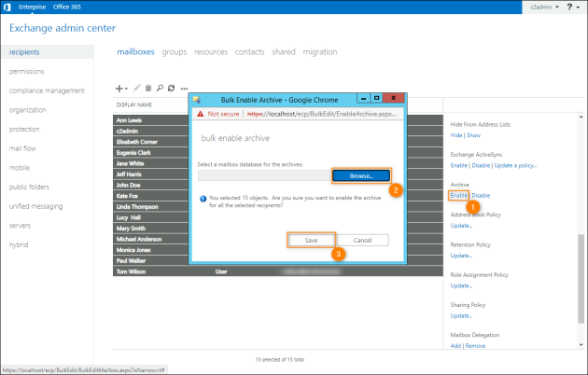Open unified messaging section
Viewport: 588px width, 375px height.
coord(36,206)
